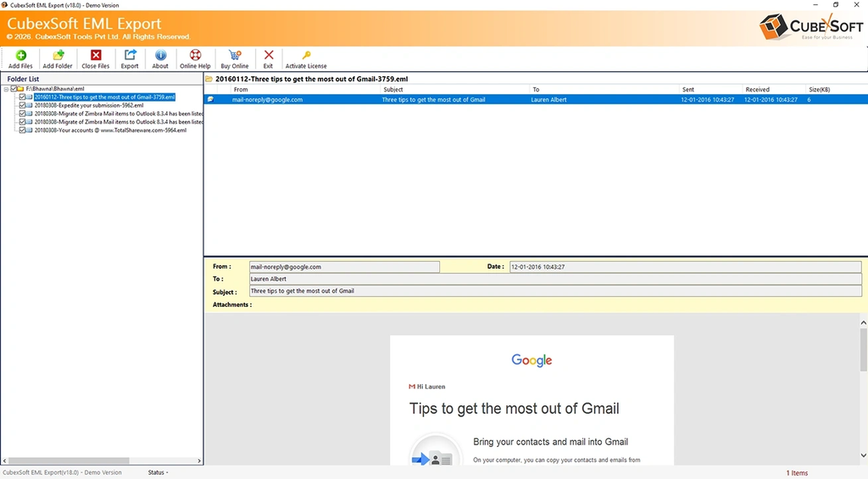Click the preview scrollbar up arrow
Screen dimensions: 868x479
pos(863,322)
